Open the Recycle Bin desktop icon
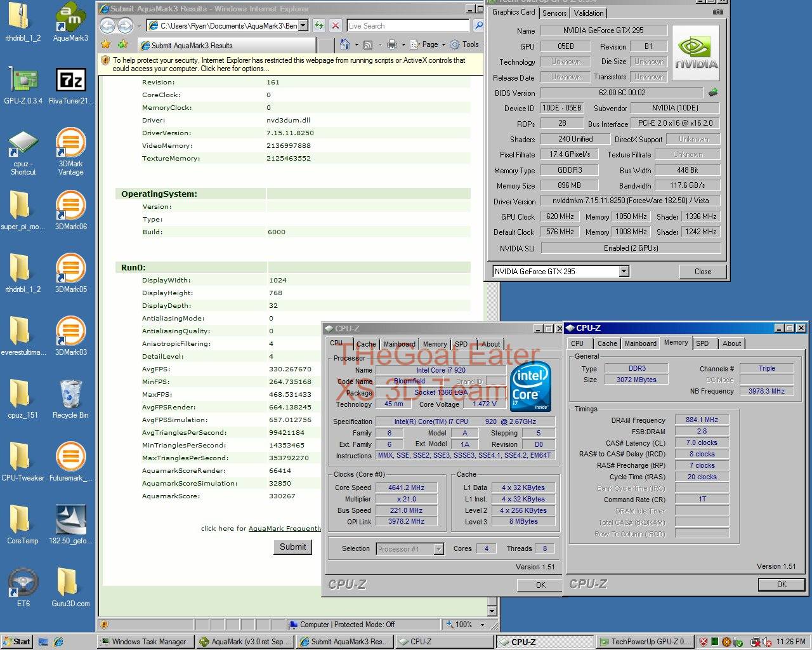The height and width of the screenshot is (650, 812). coord(70,399)
